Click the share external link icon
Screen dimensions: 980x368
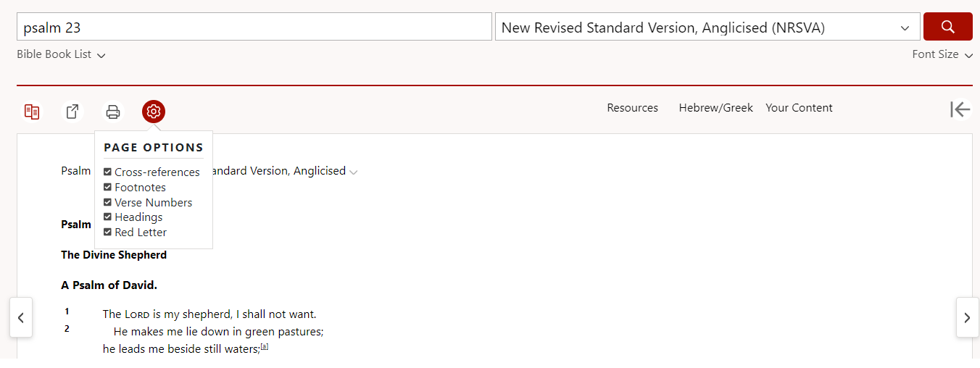(72, 112)
